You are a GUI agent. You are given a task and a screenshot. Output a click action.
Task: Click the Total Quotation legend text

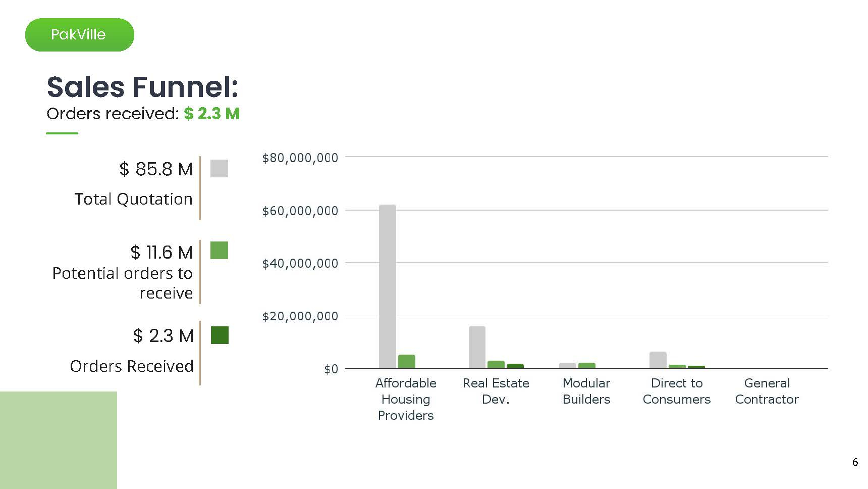click(133, 199)
